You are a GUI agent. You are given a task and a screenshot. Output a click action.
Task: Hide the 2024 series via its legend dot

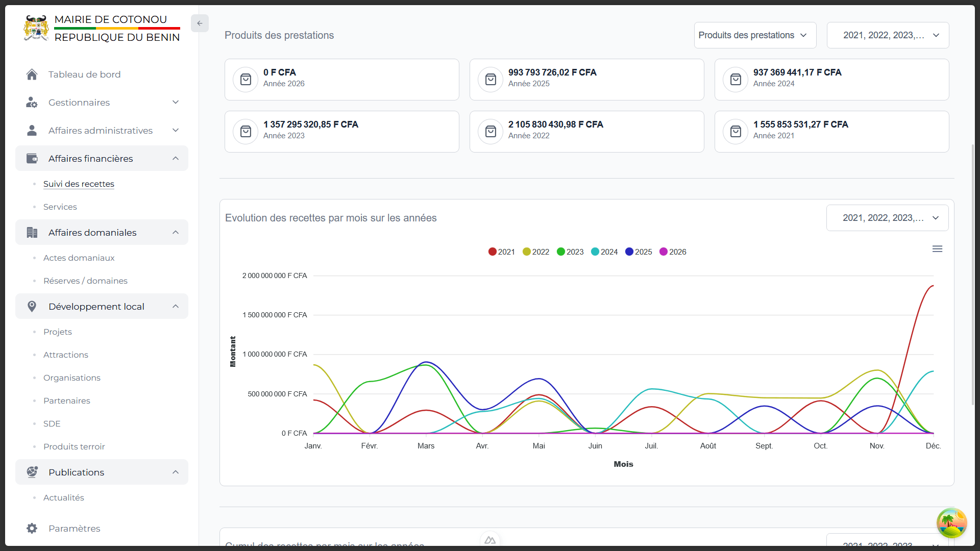[x=604, y=252]
